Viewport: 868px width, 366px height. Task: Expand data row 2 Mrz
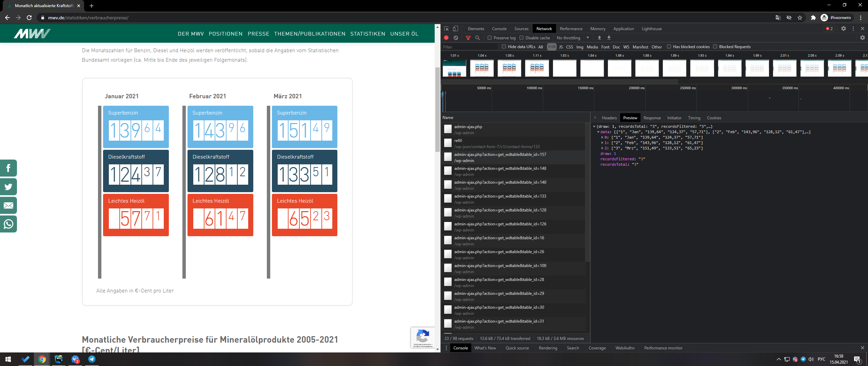click(x=602, y=148)
